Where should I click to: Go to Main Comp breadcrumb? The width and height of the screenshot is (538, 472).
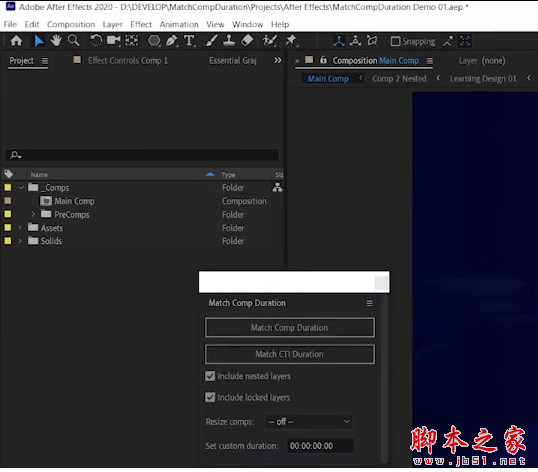pyautogui.click(x=328, y=79)
